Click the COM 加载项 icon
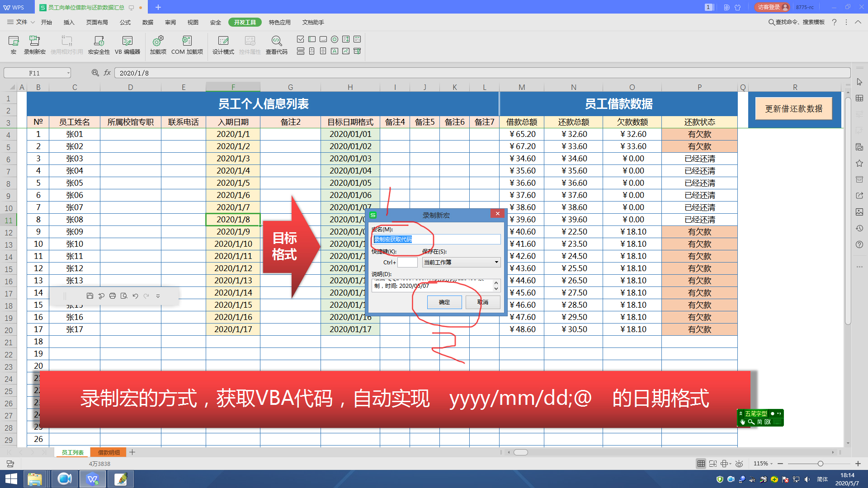Screen dimensions: 868x488 [x=187, y=45]
